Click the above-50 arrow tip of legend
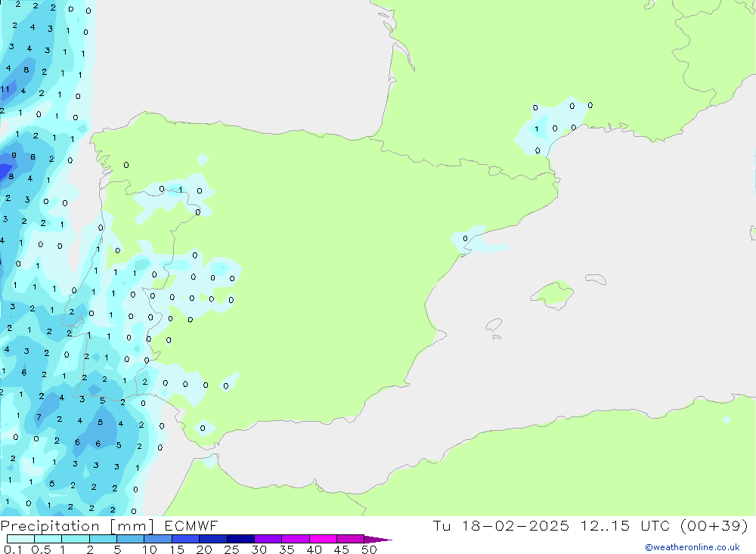Viewport: 756px width, 554px height. 378,540
